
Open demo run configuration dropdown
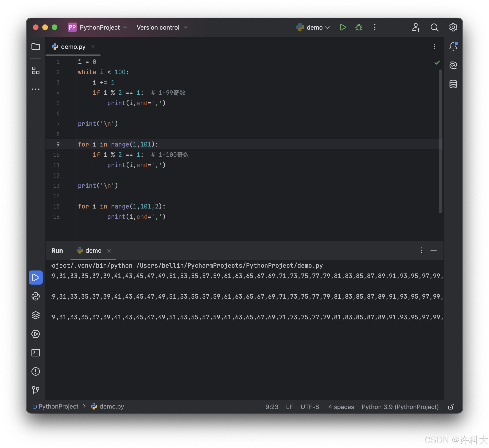point(313,27)
